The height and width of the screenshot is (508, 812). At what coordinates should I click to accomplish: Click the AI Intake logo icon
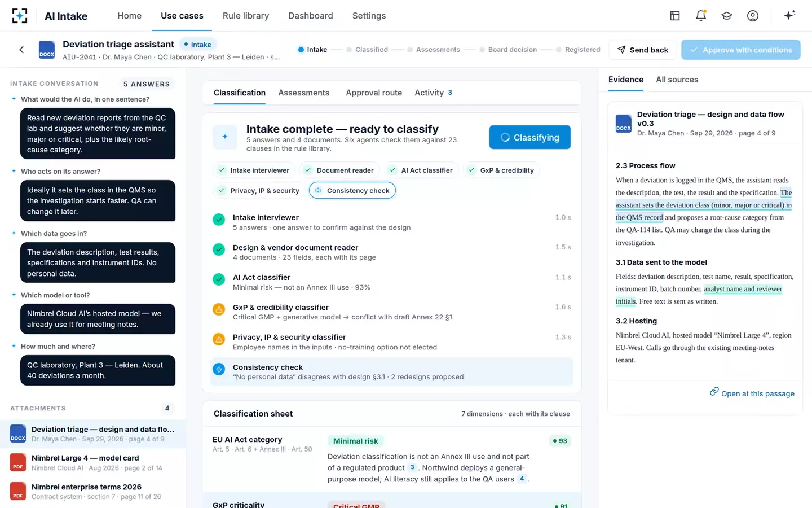click(20, 16)
